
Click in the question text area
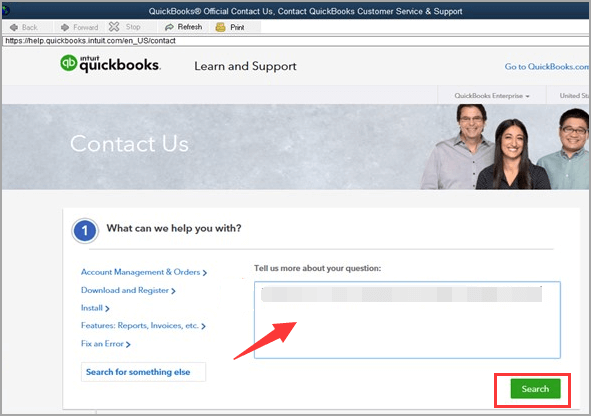[x=407, y=320]
